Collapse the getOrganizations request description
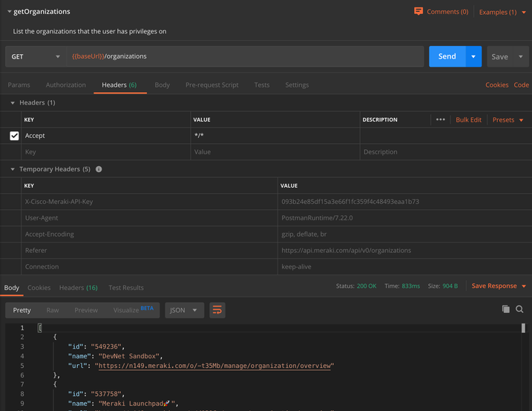532x411 pixels. [9, 12]
